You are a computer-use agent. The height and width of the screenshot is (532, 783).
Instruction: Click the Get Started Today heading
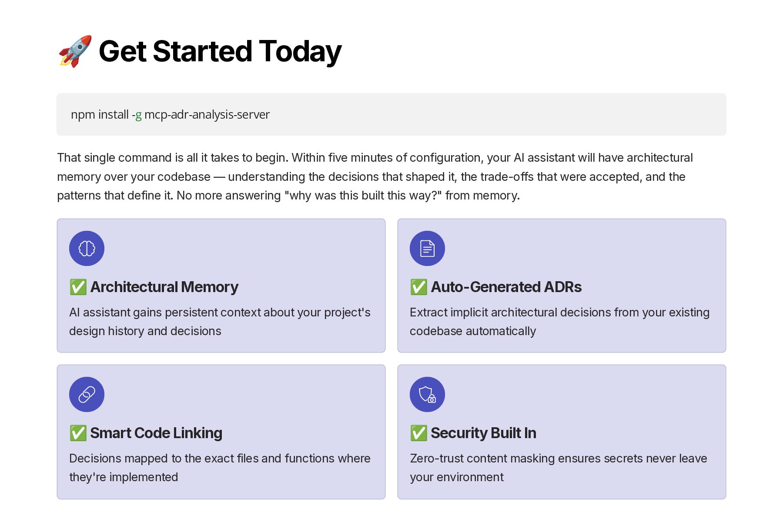click(x=220, y=51)
